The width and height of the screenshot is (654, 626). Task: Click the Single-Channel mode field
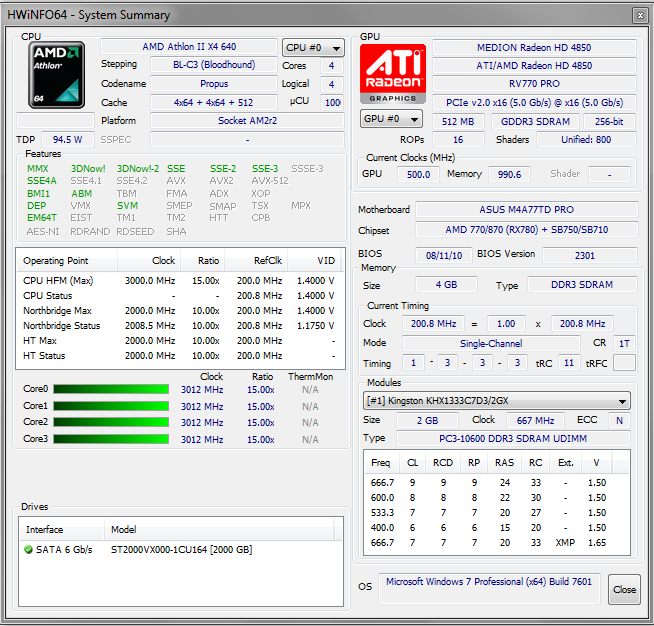(x=491, y=343)
